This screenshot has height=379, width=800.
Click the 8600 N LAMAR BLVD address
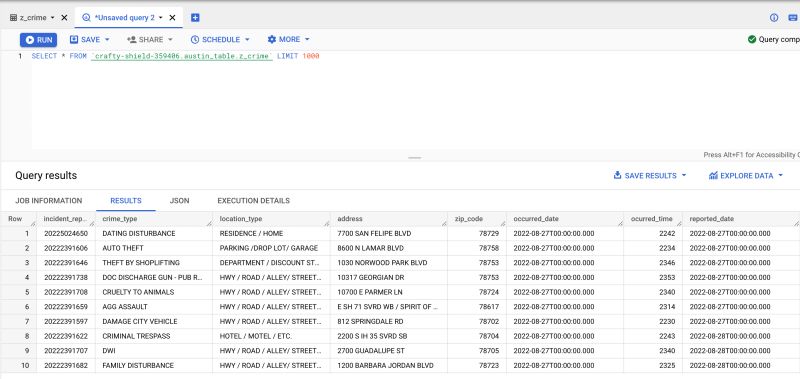(x=370, y=248)
